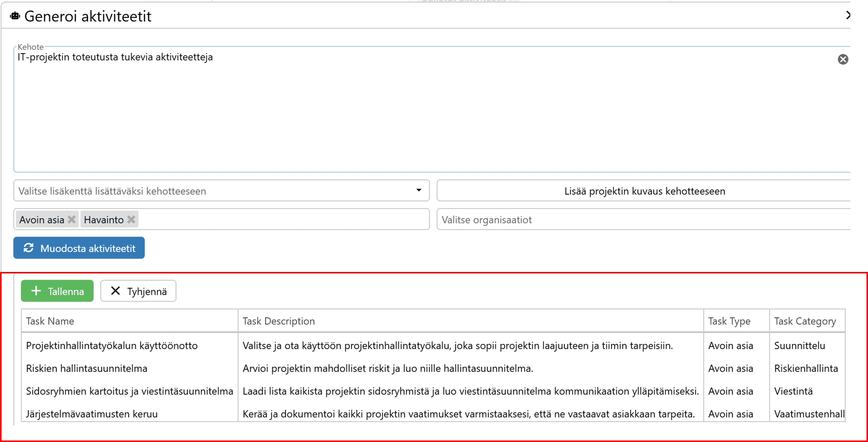Viewport: 868px width, 442px height.
Task: Open the lisäkenttä dropdown arrow
Action: 418,190
